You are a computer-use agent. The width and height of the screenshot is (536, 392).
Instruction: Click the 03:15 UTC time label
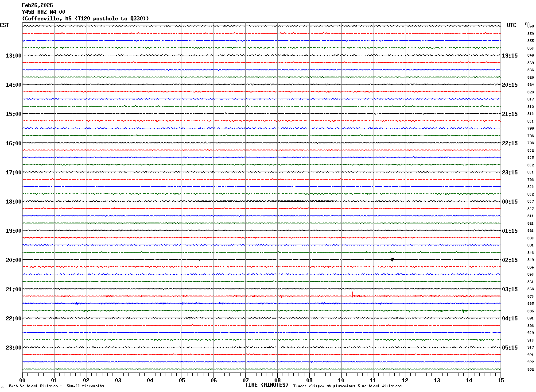[x=510, y=289]
